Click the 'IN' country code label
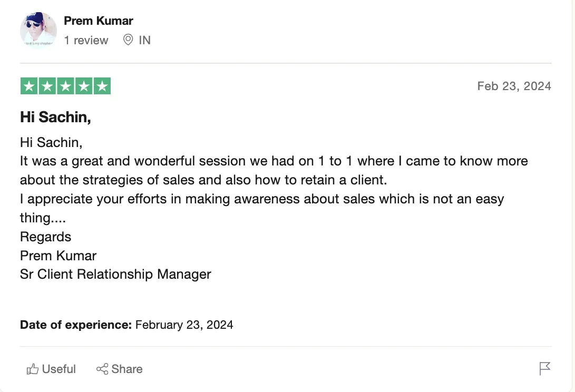This screenshot has width=575, height=392. (x=144, y=41)
